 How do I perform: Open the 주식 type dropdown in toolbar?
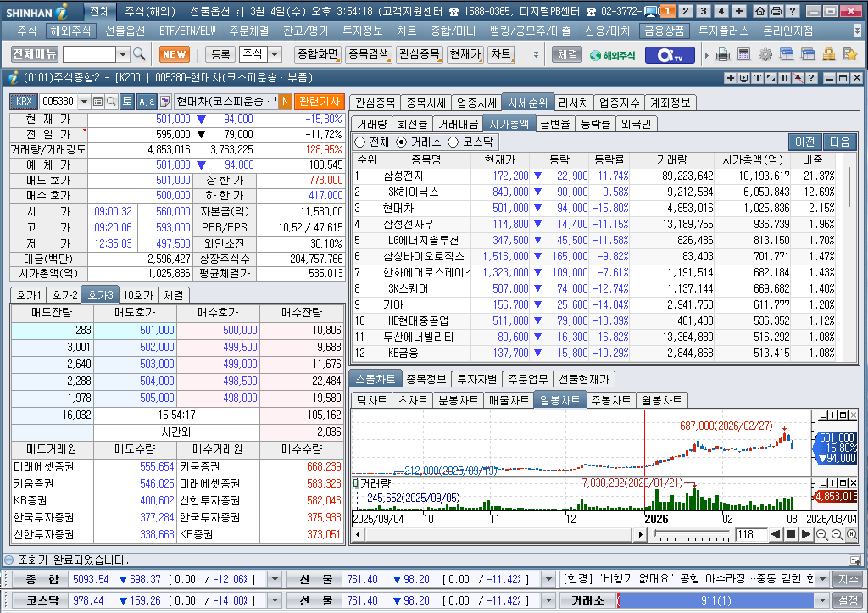click(x=275, y=54)
